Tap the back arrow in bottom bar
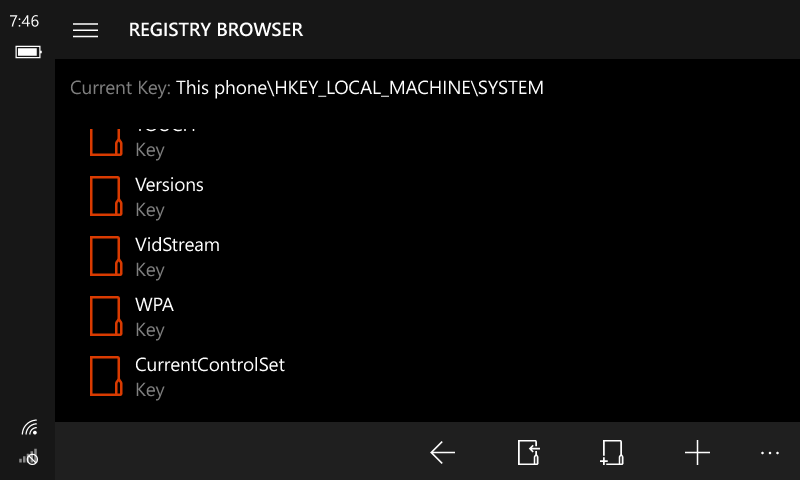 tap(443, 453)
